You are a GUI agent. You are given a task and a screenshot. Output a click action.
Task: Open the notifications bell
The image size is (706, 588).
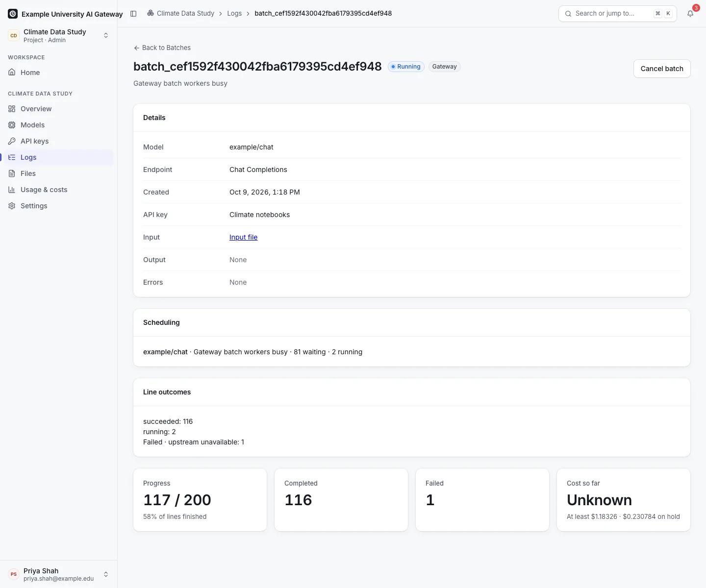690,14
